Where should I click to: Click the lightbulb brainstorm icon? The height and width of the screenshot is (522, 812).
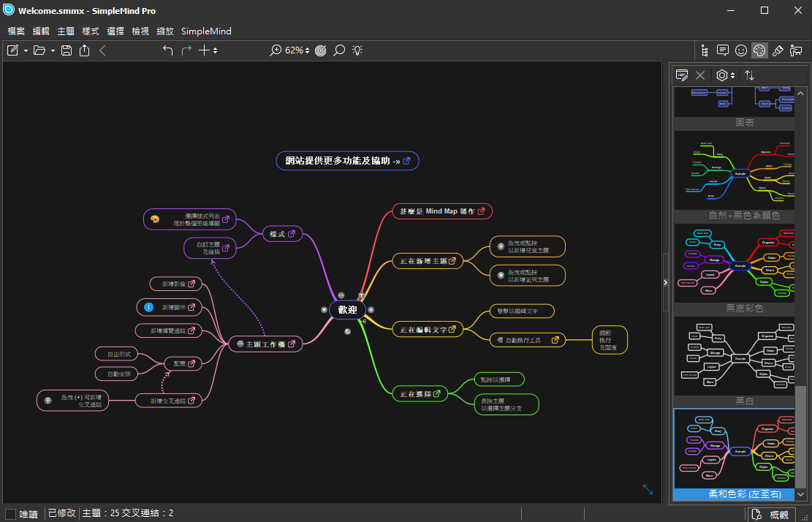click(x=357, y=50)
